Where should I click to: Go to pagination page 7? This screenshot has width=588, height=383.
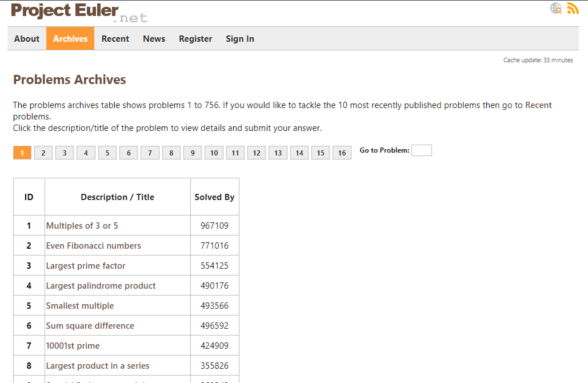click(150, 153)
